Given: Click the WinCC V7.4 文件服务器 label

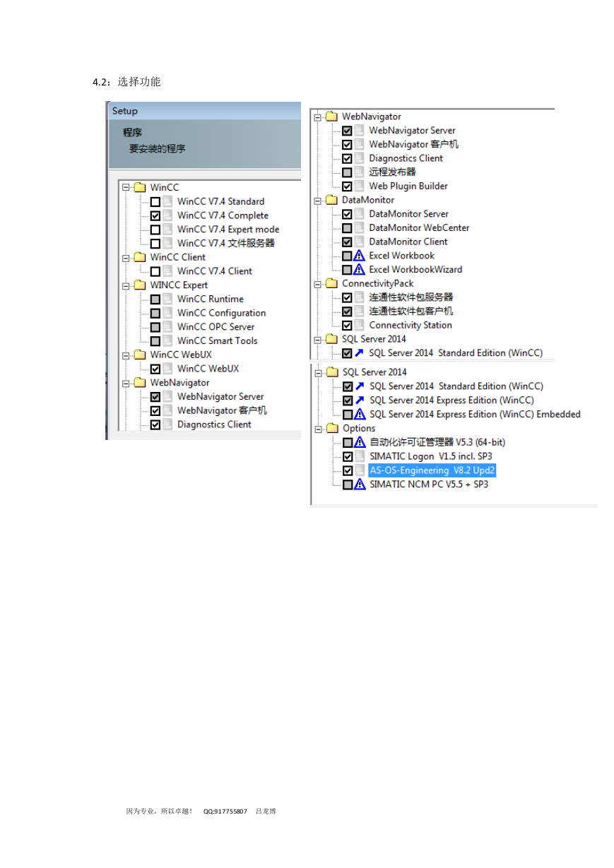Looking at the screenshot, I should coord(226,243).
